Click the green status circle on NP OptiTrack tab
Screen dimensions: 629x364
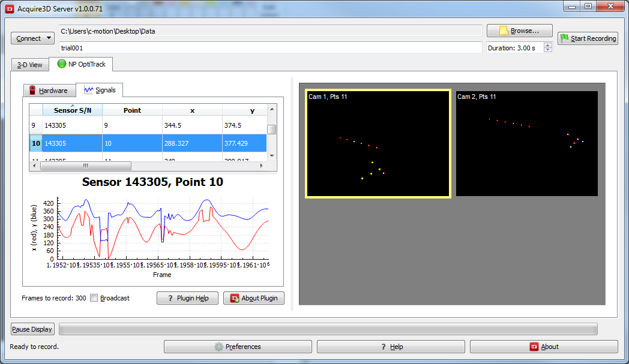61,64
